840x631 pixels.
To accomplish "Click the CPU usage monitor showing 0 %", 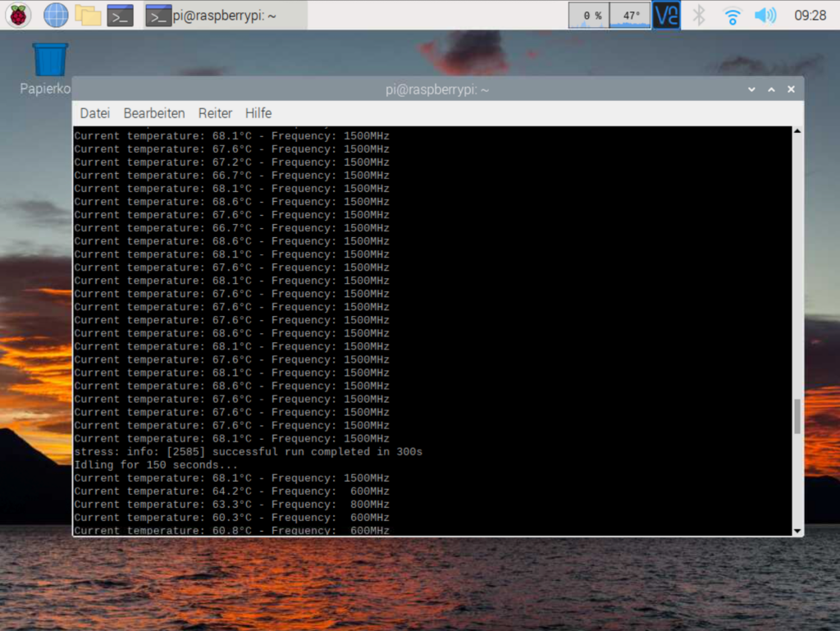I will tap(589, 15).
